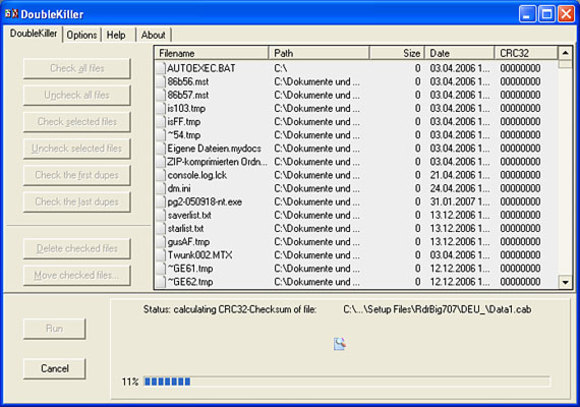Click the Move checked files button
Viewport: 580px width, 407px height.
tap(77, 275)
